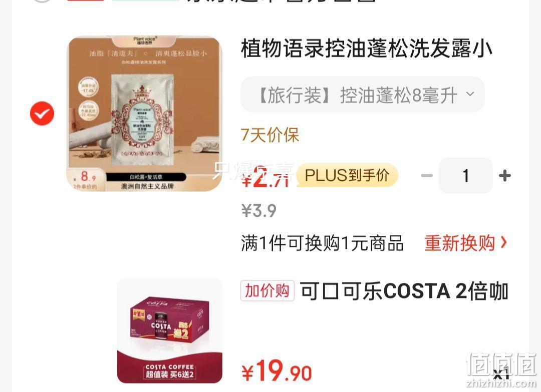
Task: Click the variant selector chevron arrow
Action: [470, 94]
